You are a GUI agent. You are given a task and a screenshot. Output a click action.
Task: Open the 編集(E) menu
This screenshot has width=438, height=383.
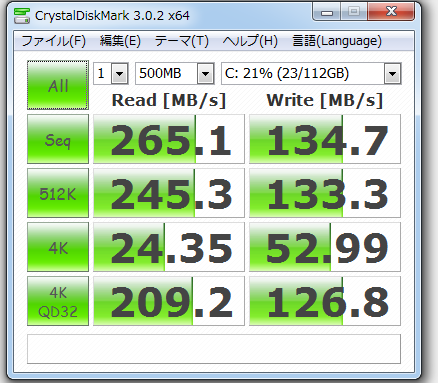(120, 41)
